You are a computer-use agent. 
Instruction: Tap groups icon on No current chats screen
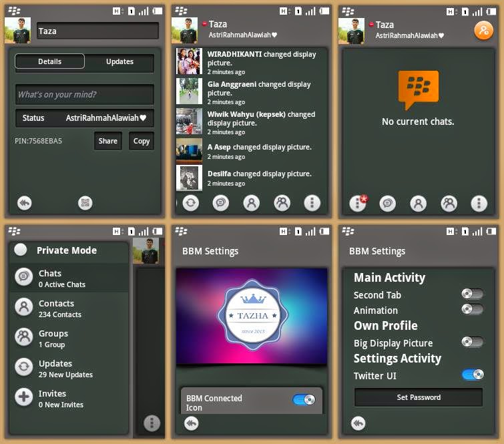pyautogui.click(x=449, y=204)
